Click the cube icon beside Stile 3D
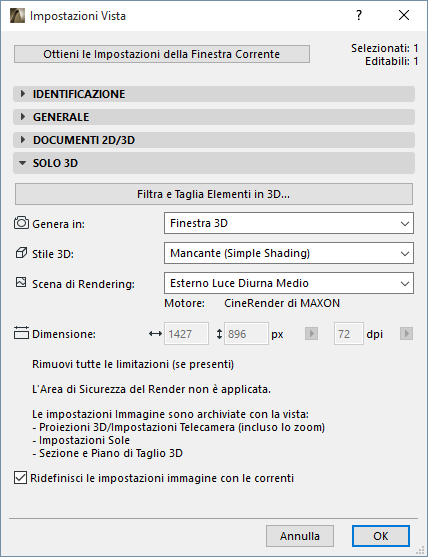 pos(21,253)
